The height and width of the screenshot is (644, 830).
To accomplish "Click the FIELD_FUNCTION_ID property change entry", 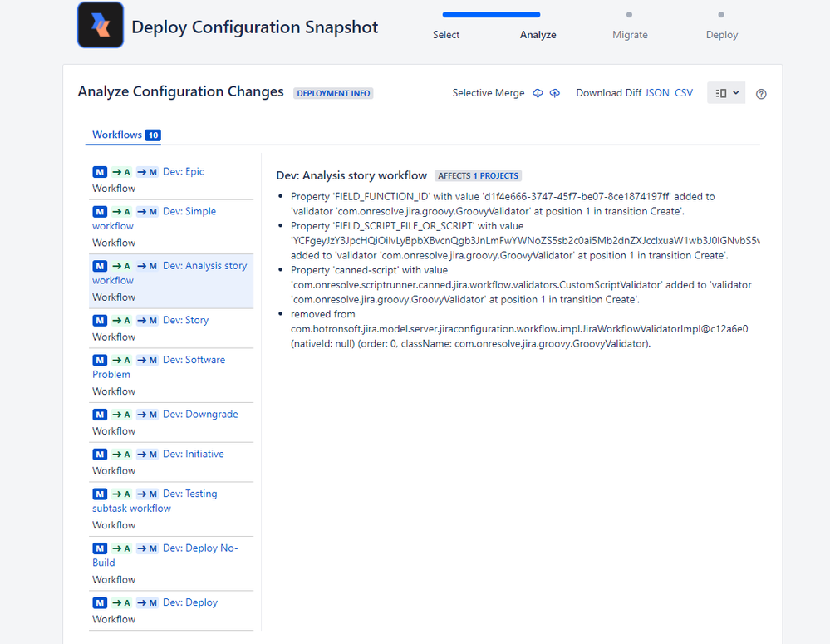I will point(503,204).
